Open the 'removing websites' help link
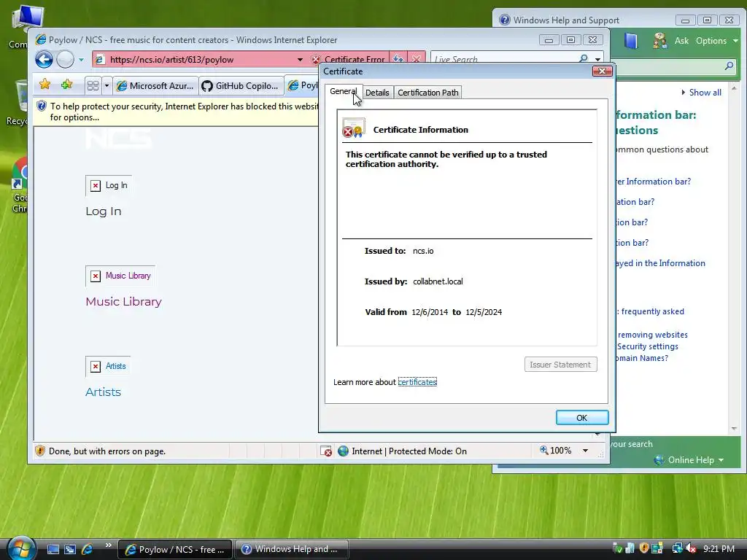The height and width of the screenshot is (560, 747). pyautogui.click(x=652, y=335)
